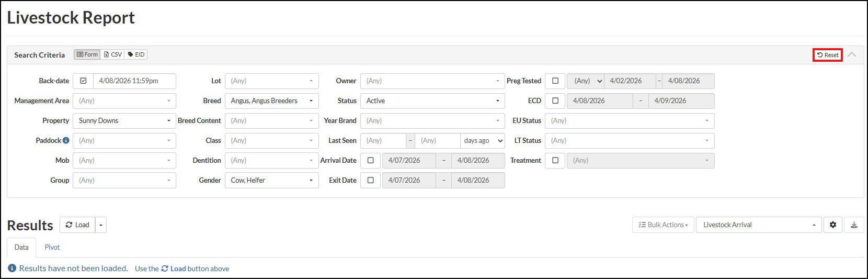Open the Status dropdown showing Active
The width and height of the screenshot is (868, 279).
[x=432, y=101]
